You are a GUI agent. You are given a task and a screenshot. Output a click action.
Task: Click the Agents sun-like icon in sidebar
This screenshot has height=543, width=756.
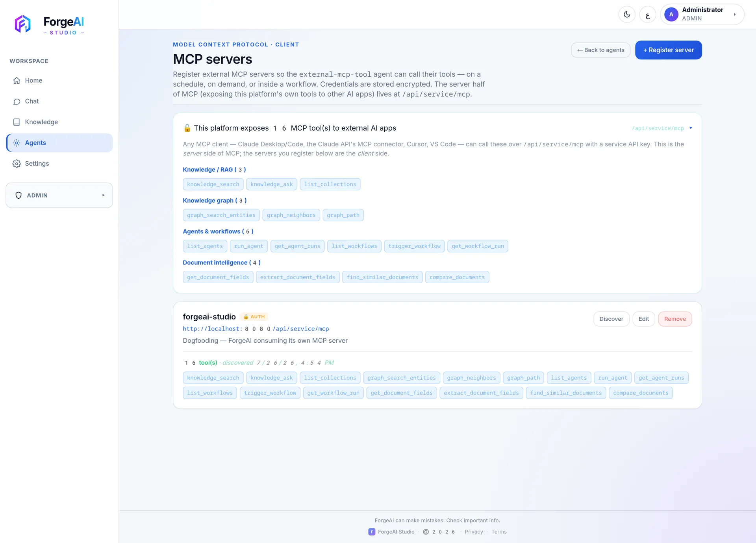tap(17, 143)
